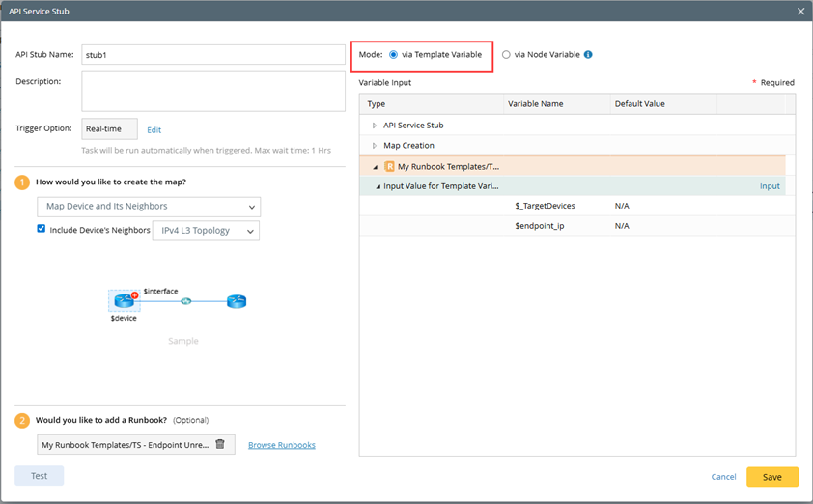The image size is (813, 504).
Task: Click the Input link in variable table
Action: click(769, 186)
